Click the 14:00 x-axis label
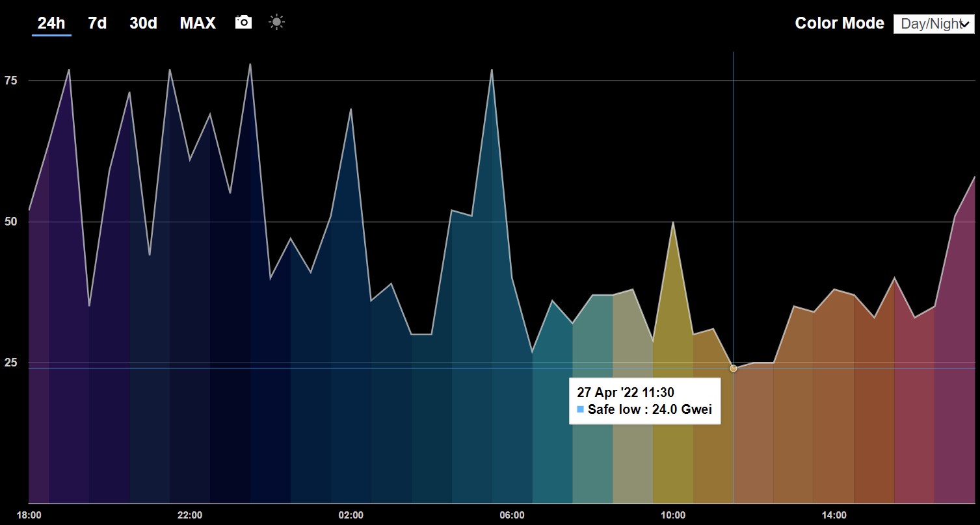Viewport: 980px width, 525px height. point(834,515)
